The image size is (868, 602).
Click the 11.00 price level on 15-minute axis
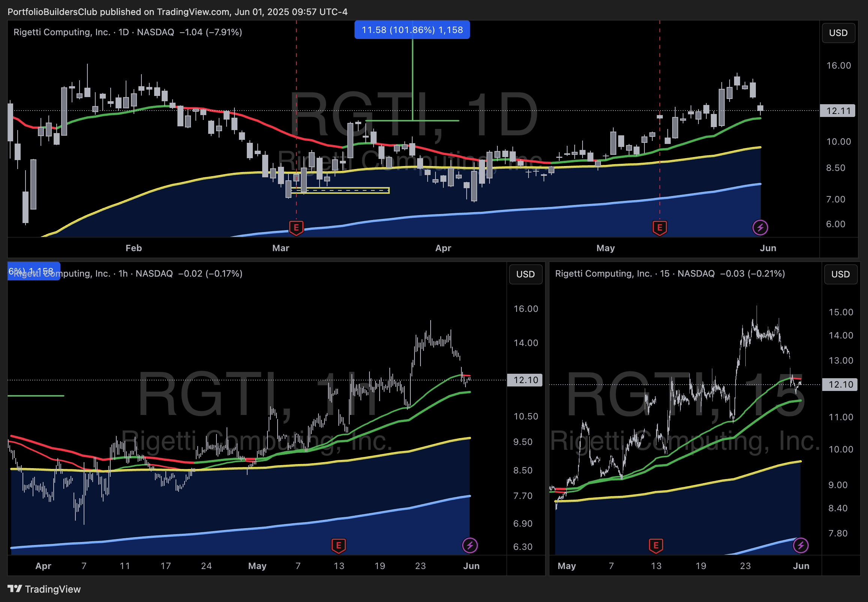841,417
